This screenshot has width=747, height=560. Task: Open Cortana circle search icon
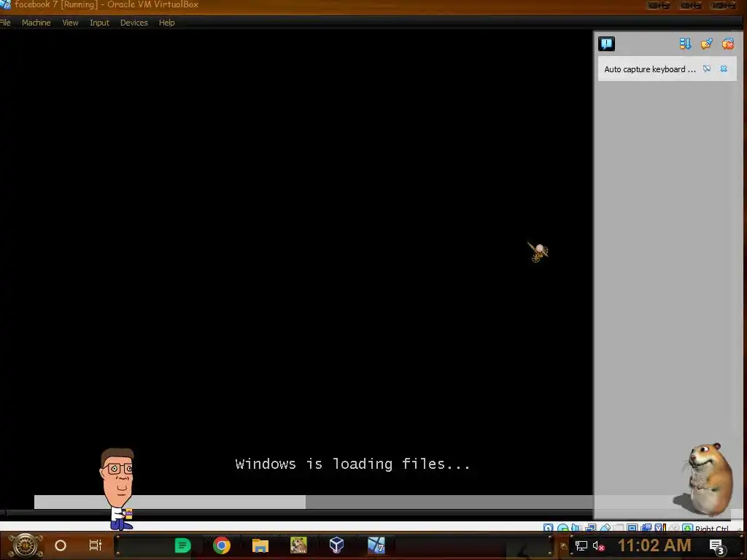point(61,545)
